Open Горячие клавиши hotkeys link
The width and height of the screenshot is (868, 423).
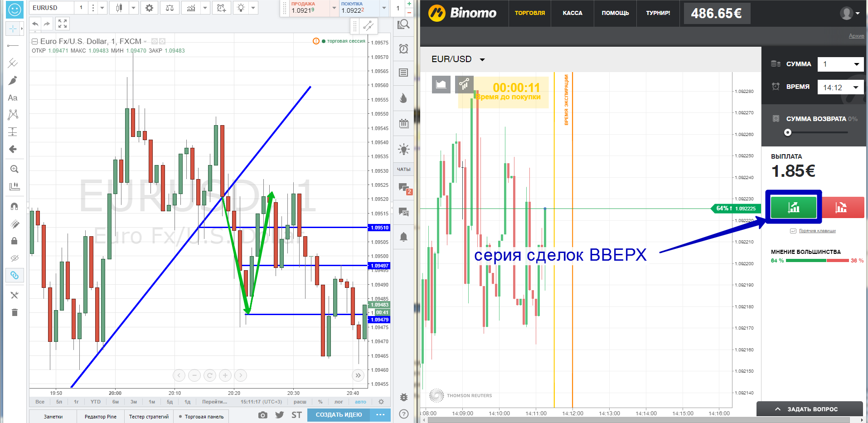pos(817,231)
